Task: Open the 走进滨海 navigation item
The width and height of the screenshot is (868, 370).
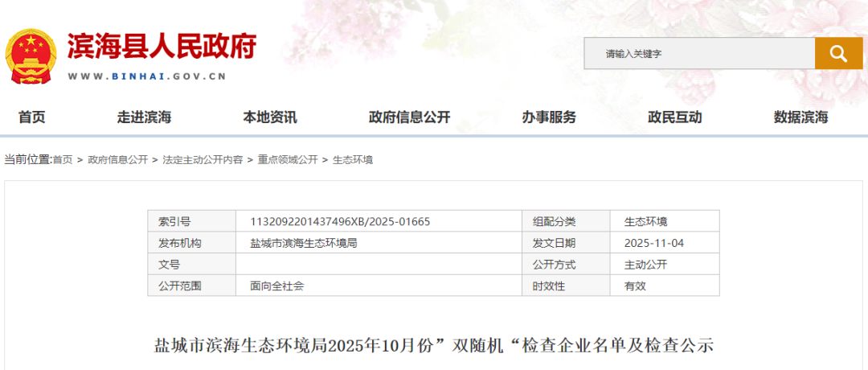Action: tap(145, 117)
